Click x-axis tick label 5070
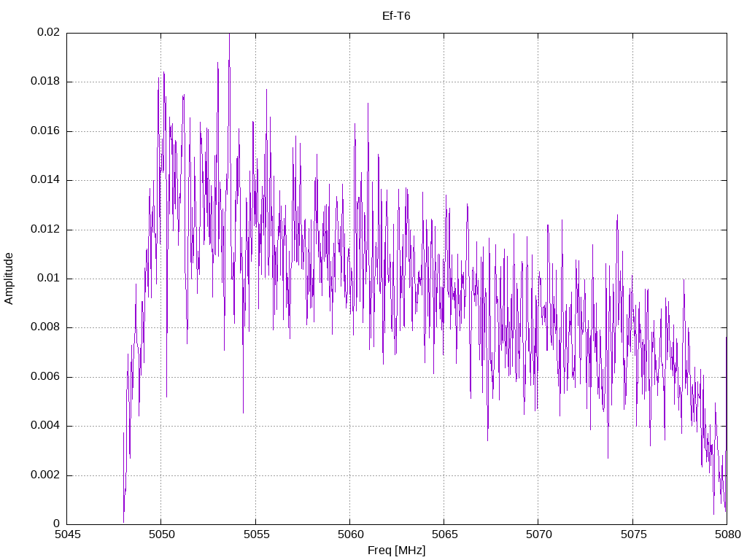 point(539,534)
